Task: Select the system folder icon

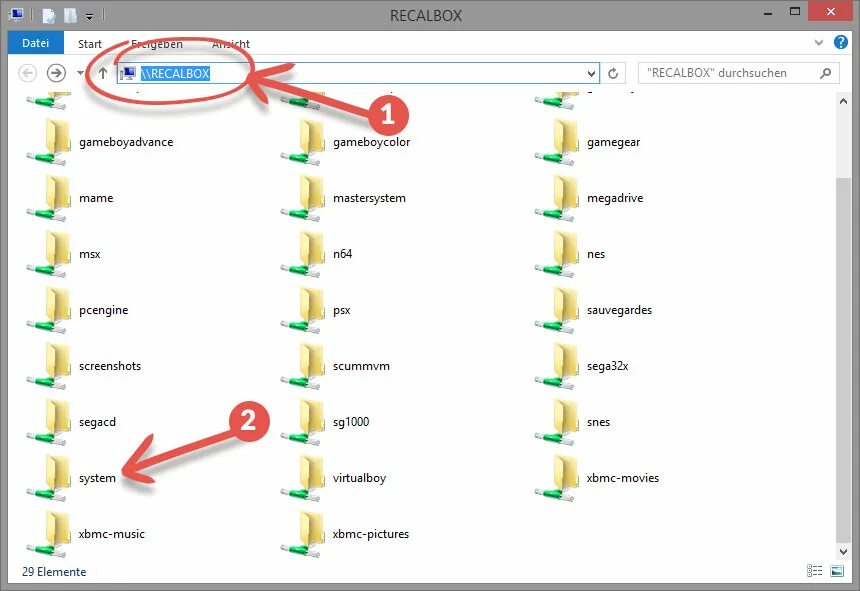Action: click(49, 478)
